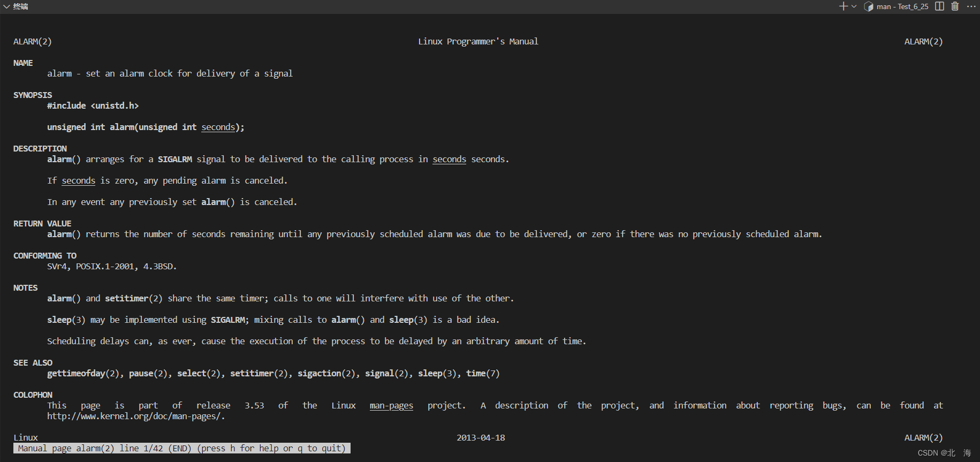Click the SYNOPSIS section heading
The height and width of the screenshot is (462, 980).
[33, 95]
